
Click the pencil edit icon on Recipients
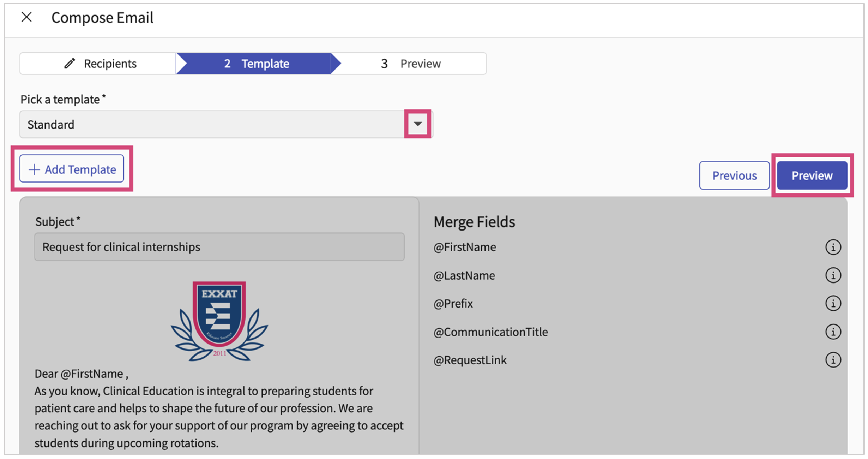[70, 64]
